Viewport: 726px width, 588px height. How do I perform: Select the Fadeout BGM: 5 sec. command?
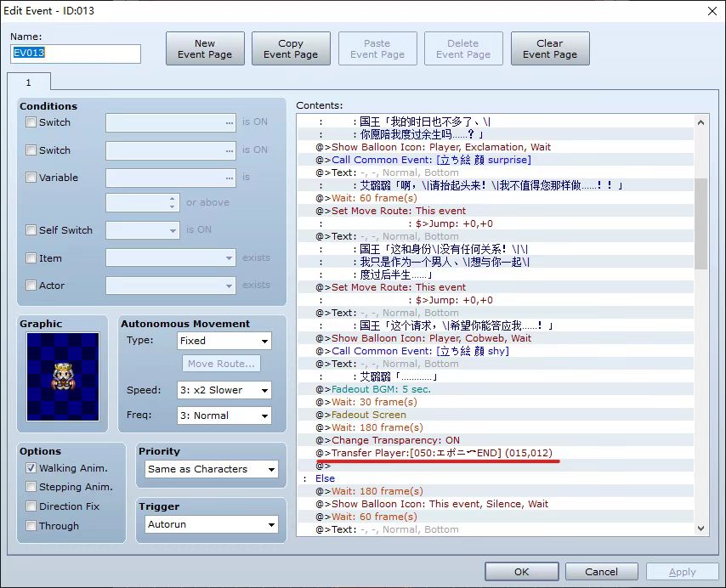click(496, 389)
